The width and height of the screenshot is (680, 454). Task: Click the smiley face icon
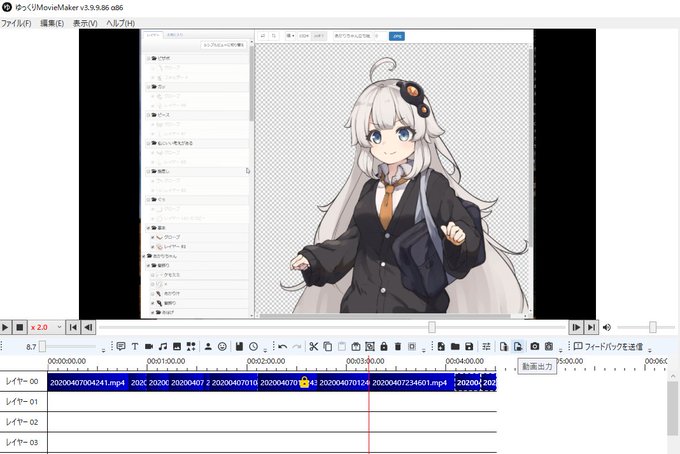coord(222,346)
